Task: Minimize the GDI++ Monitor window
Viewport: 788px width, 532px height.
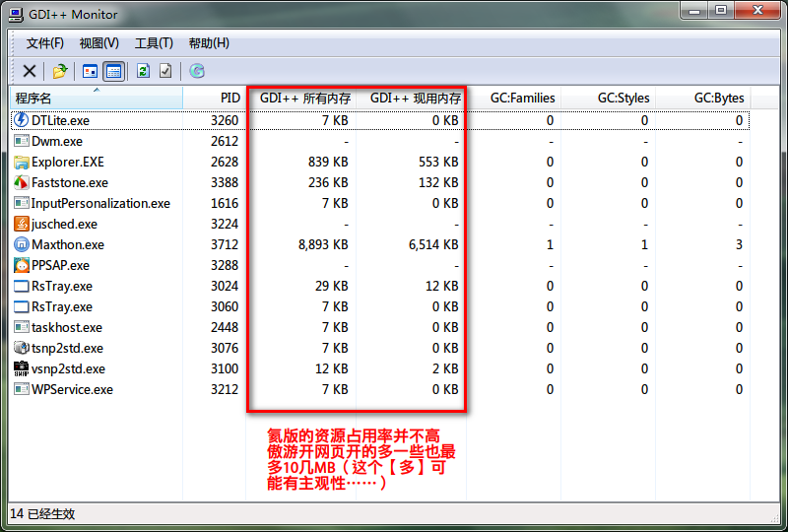Action: [694, 11]
